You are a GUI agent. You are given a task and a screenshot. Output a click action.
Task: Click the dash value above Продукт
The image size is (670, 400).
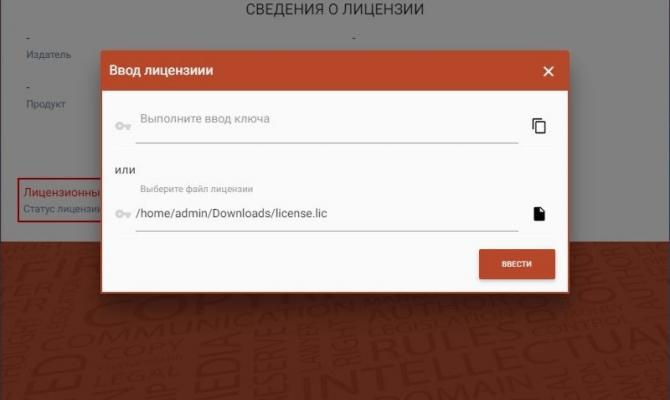pos(28,87)
